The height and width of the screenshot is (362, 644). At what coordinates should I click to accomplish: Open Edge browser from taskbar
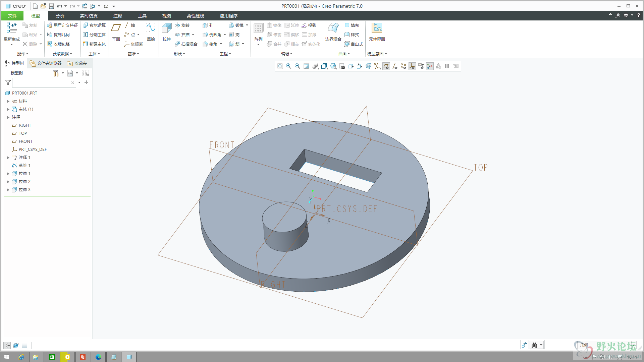tap(98, 357)
